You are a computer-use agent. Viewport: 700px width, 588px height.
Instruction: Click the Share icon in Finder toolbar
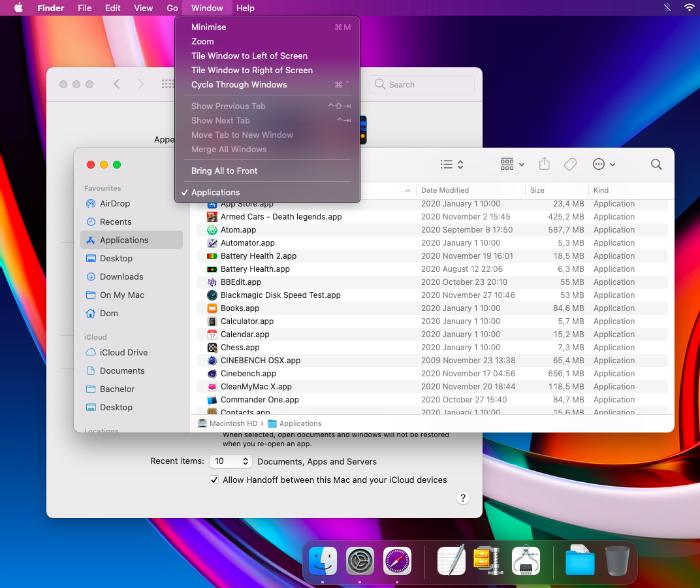click(x=545, y=165)
